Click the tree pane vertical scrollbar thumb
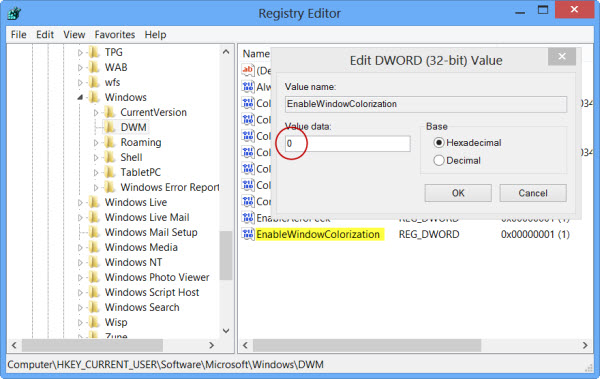This screenshot has width=600, height=379. [x=226, y=256]
